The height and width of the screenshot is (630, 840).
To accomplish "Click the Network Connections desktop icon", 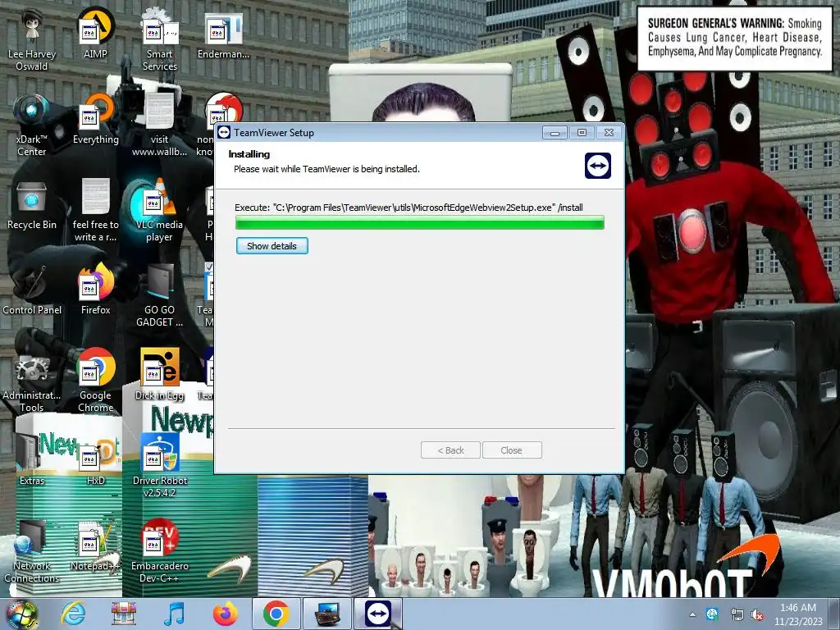I will (32, 551).
